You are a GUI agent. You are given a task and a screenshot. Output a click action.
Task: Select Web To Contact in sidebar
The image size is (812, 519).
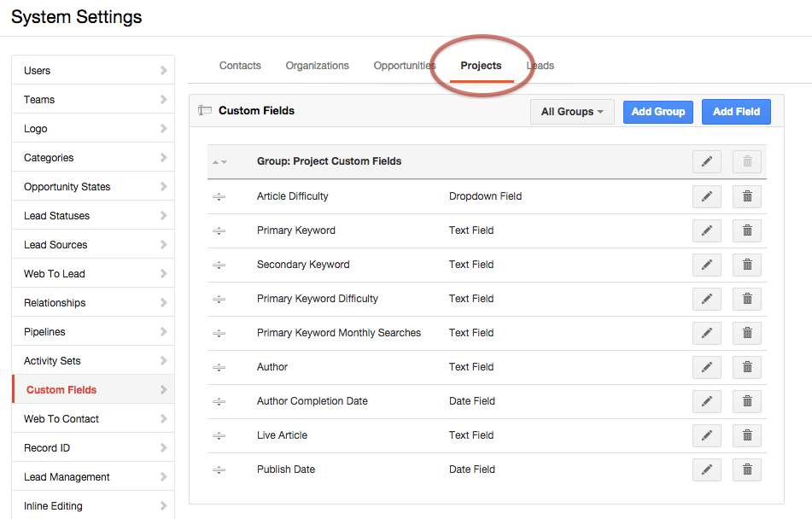[x=93, y=418]
